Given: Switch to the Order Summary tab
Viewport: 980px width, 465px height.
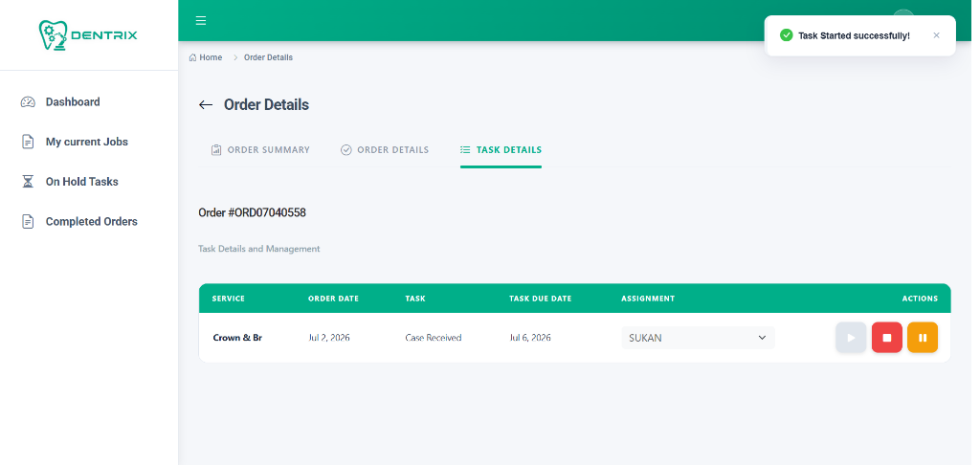Looking at the screenshot, I should 260,150.
